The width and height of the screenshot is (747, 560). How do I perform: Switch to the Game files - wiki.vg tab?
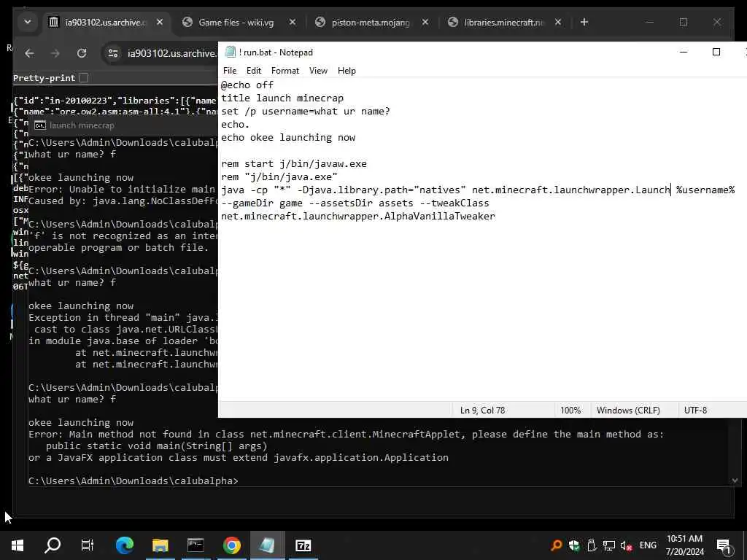(x=236, y=23)
